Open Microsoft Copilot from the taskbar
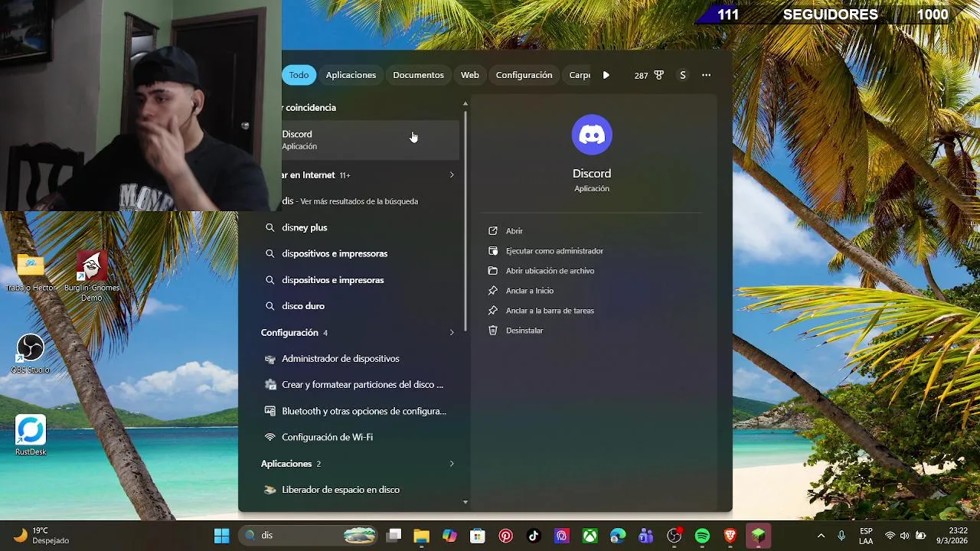This screenshot has width=980, height=551. (x=449, y=536)
